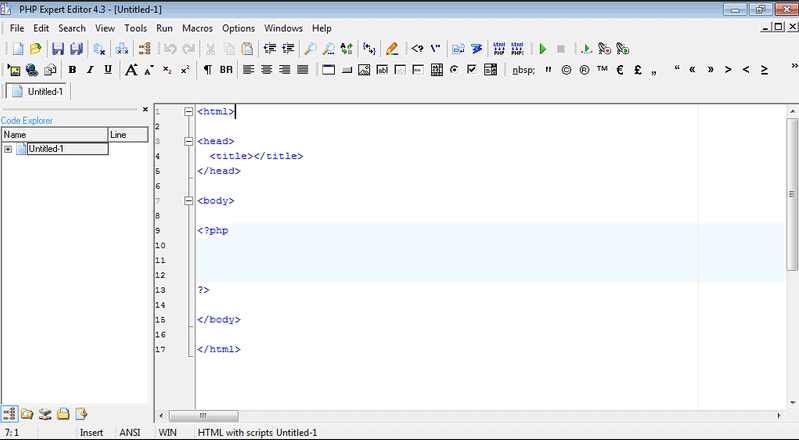Save the current file with the floppy icon
799x440 pixels.
58,49
